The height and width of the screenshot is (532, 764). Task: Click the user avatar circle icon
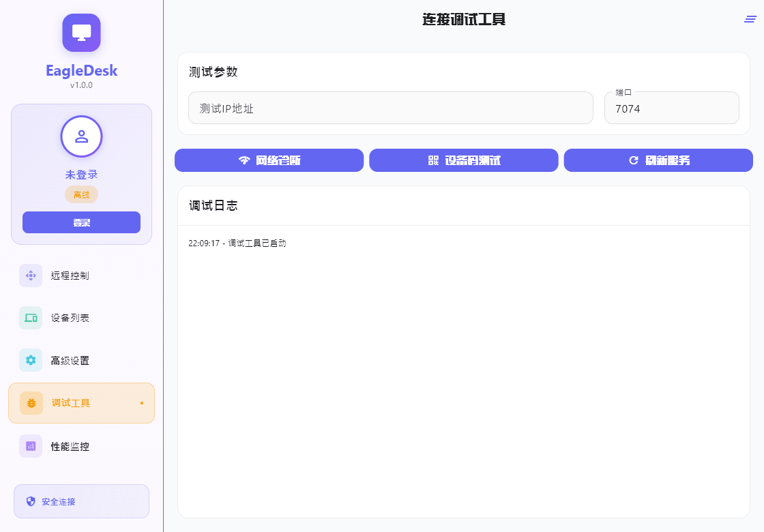(81, 136)
